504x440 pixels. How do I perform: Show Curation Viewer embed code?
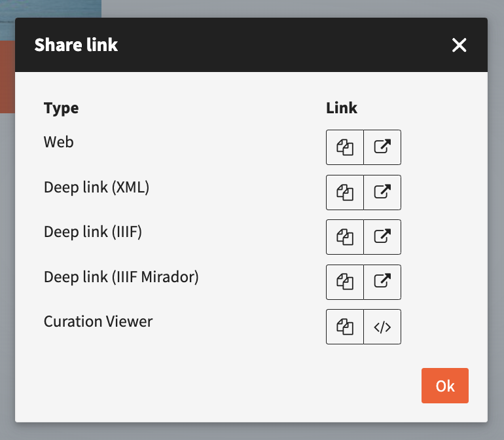[382, 327]
